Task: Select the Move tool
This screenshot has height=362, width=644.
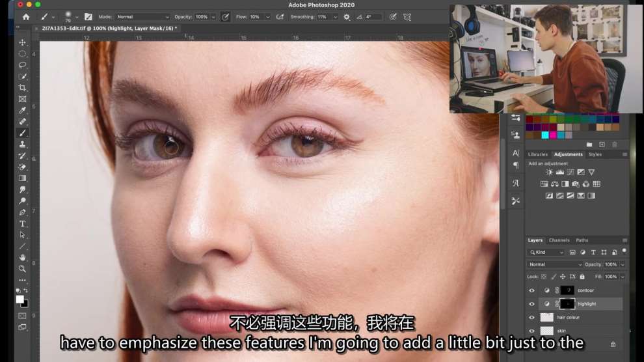Action: coord(22,42)
